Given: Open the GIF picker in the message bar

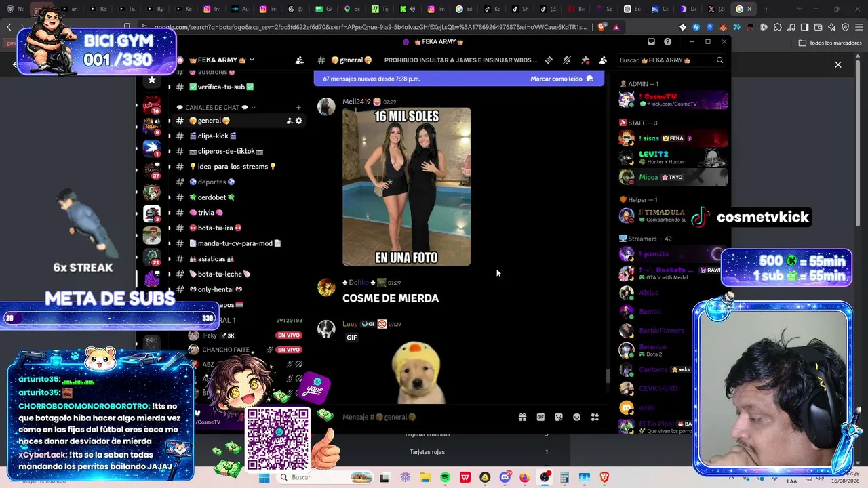Looking at the screenshot, I should tap(540, 417).
